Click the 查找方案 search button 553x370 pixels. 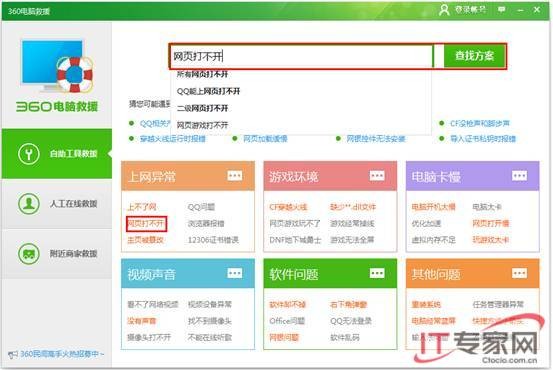[474, 56]
